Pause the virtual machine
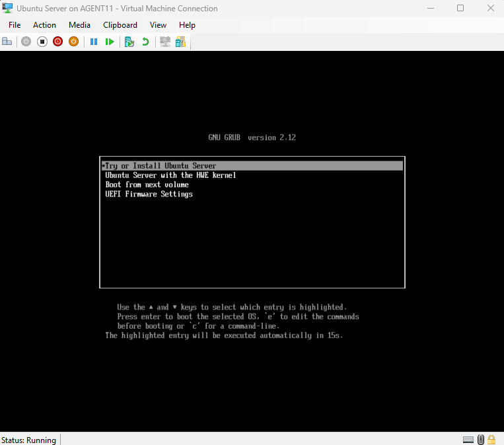The height and width of the screenshot is (445, 504). click(94, 42)
